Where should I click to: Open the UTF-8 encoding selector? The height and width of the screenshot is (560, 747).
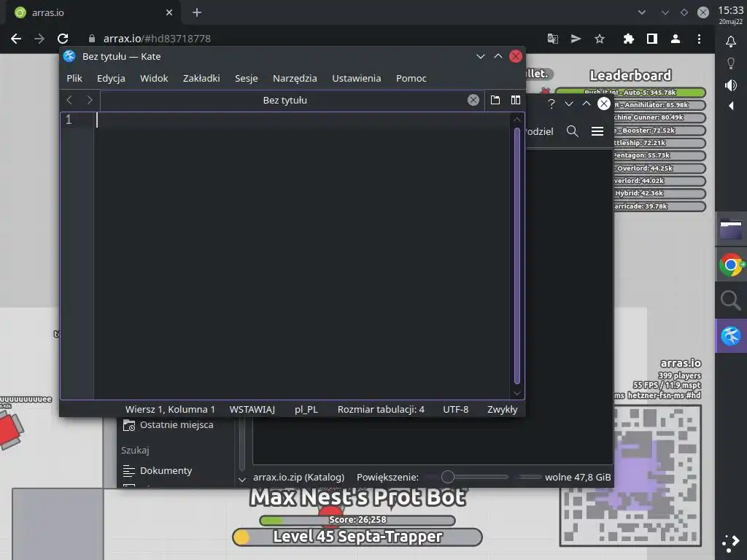point(455,410)
